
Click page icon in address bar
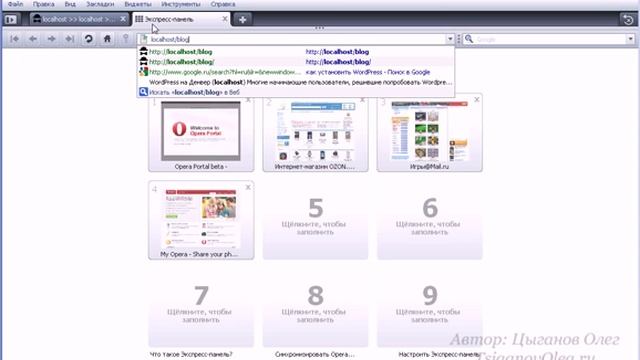coord(144,39)
